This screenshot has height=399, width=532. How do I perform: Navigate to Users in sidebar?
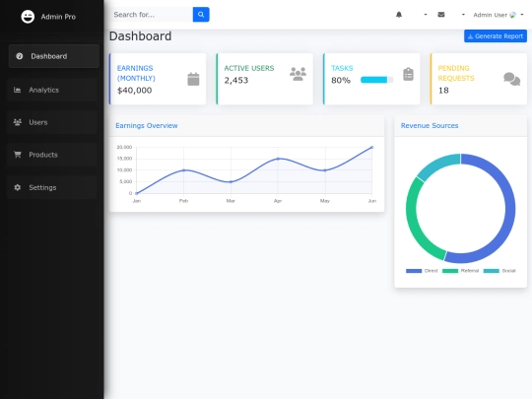[51, 122]
